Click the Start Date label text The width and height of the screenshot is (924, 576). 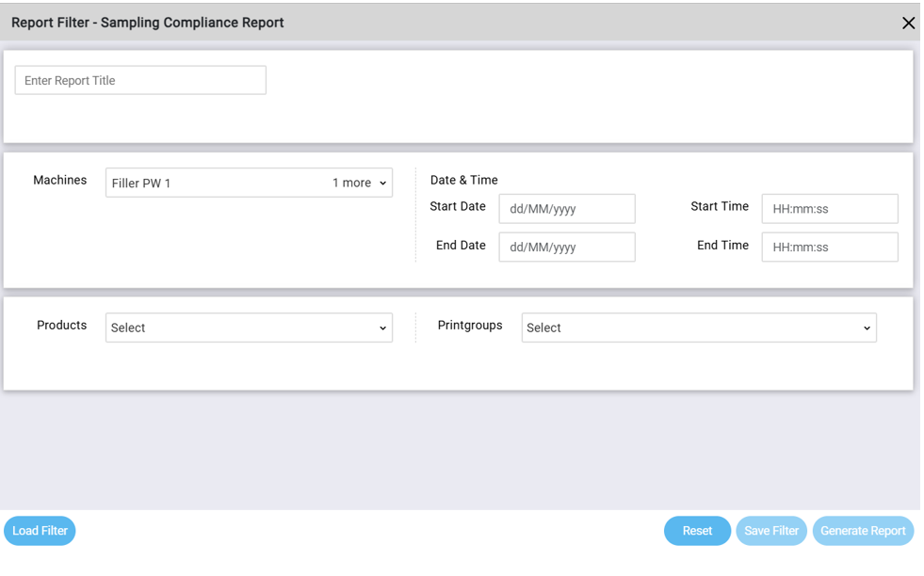point(458,207)
